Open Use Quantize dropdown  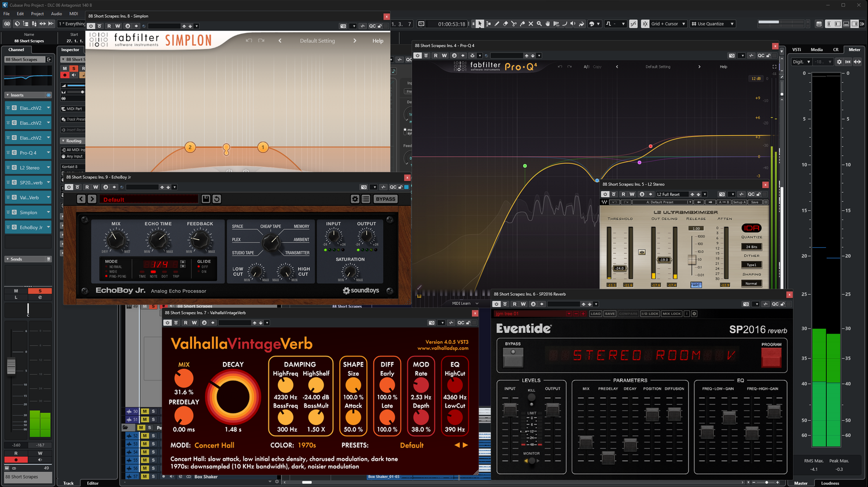coord(712,24)
